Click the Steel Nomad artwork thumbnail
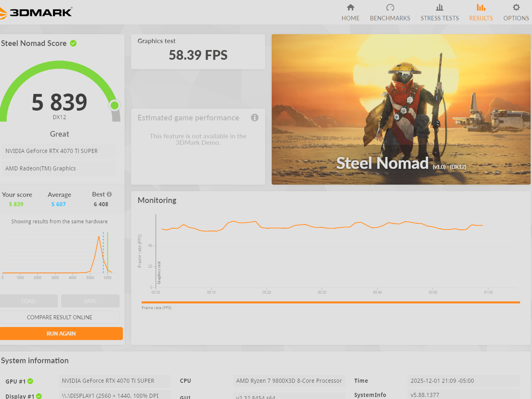The image size is (532, 399). 401,109
